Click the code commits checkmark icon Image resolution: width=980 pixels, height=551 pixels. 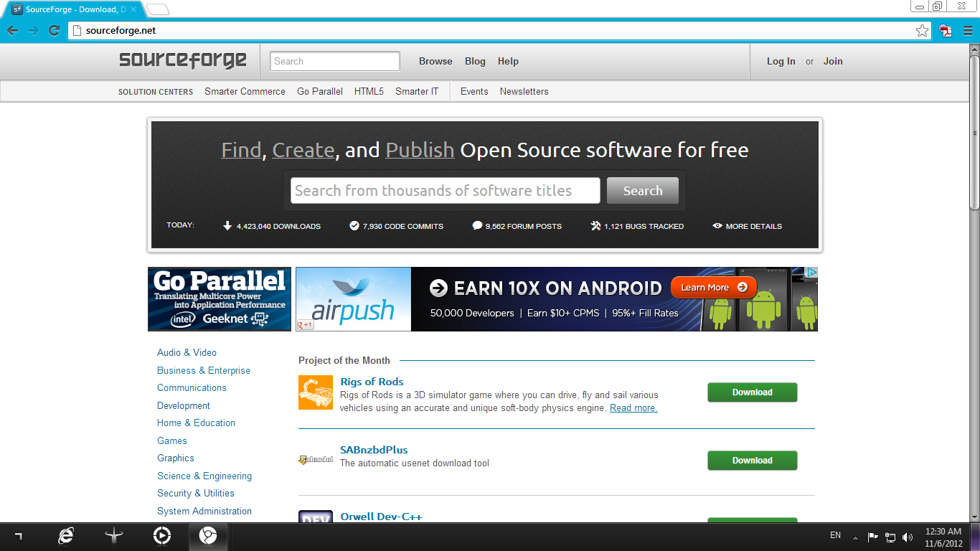click(354, 226)
